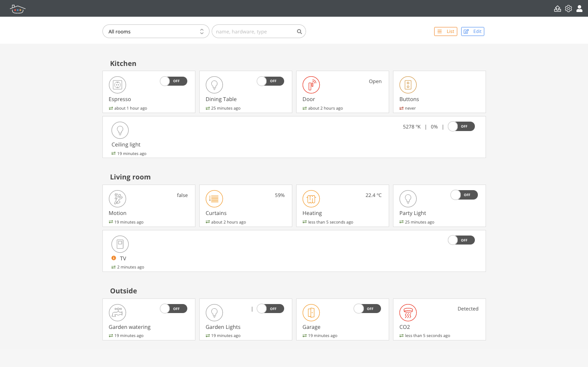
Task: Switch on the Kitchen Ceiling light toggle
Action: click(x=461, y=127)
